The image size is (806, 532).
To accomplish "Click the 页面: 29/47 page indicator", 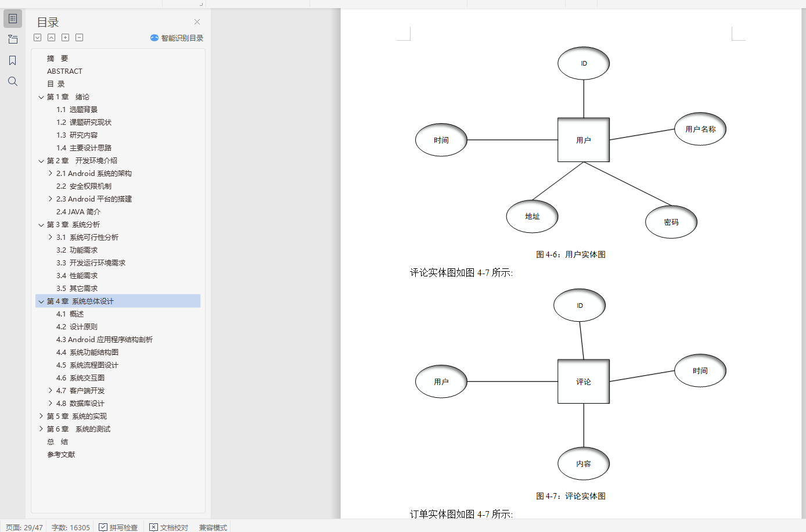I will [24, 527].
